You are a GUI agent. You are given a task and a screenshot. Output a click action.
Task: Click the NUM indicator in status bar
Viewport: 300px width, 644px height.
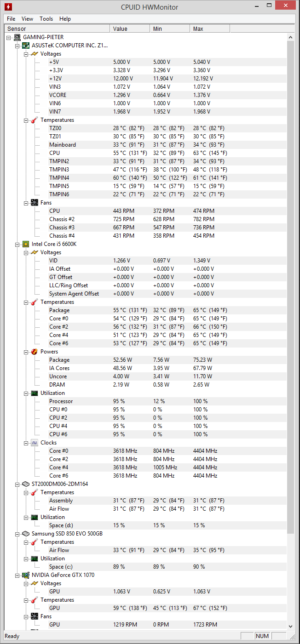[262, 636]
